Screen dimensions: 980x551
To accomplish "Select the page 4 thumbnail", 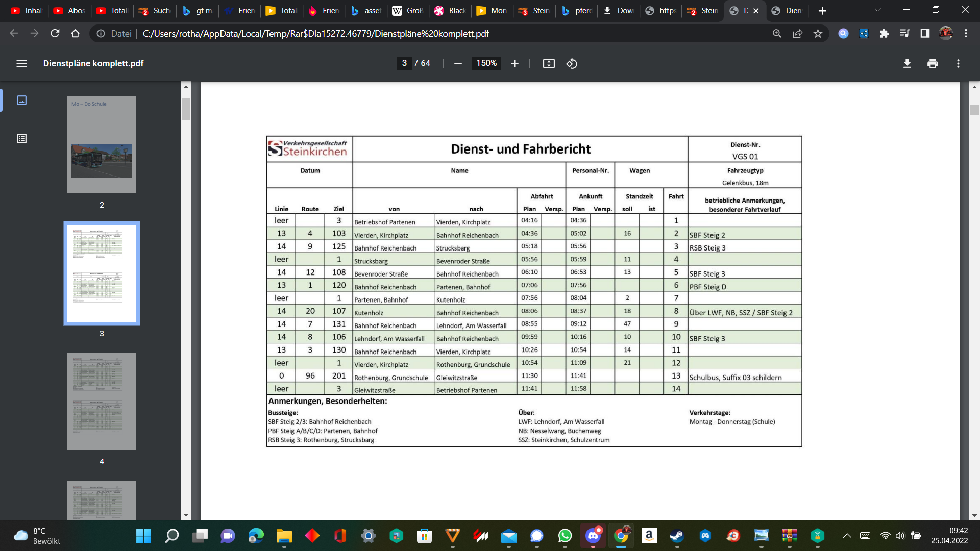I will point(102,402).
